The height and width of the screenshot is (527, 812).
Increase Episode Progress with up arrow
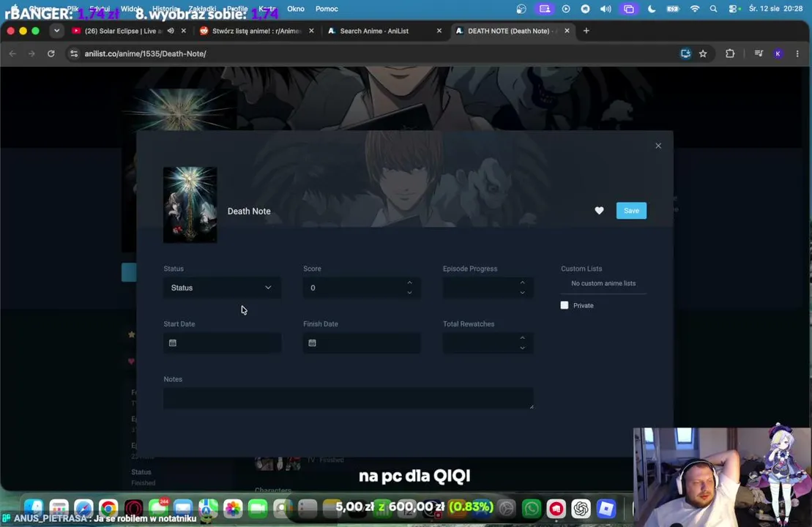coord(523,283)
